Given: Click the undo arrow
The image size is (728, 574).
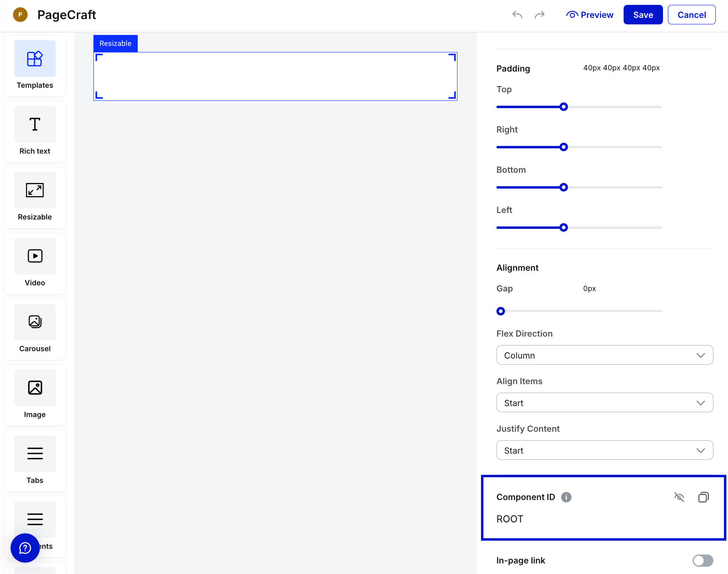Looking at the screenshot, I should point(517,15).
